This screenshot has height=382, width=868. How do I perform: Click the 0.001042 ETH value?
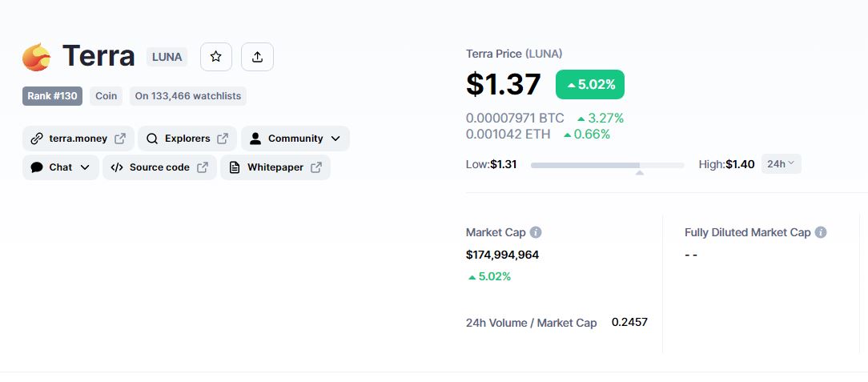[508, 134]
